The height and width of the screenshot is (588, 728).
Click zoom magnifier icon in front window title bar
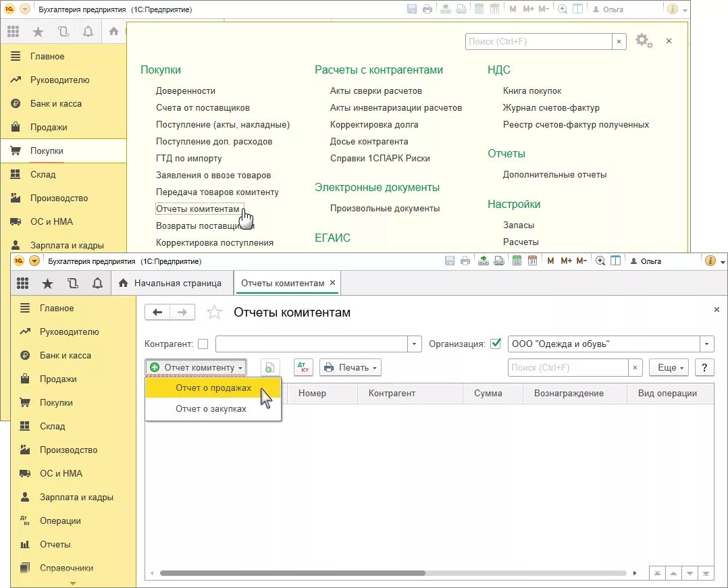click(x=600, y=261)
